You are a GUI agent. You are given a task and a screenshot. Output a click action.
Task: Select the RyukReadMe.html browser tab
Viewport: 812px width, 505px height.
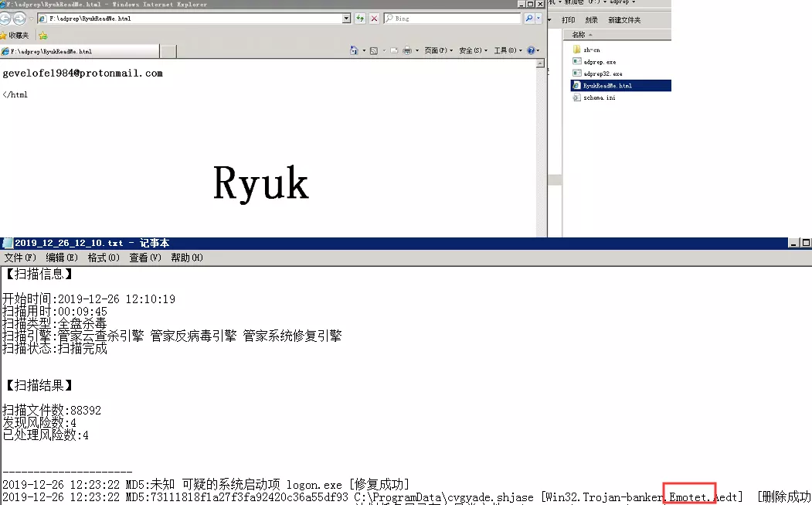point(79,52)
